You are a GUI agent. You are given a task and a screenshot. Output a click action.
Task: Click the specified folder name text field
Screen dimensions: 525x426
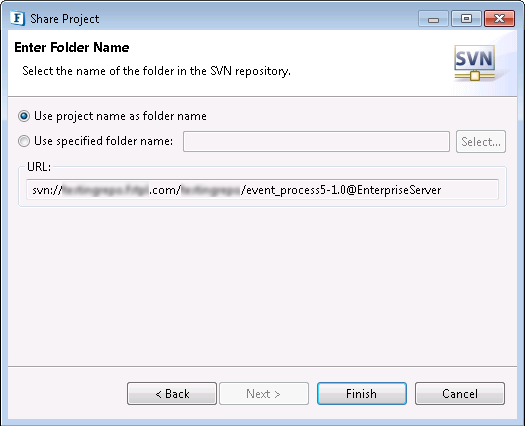tap(316, 141)
